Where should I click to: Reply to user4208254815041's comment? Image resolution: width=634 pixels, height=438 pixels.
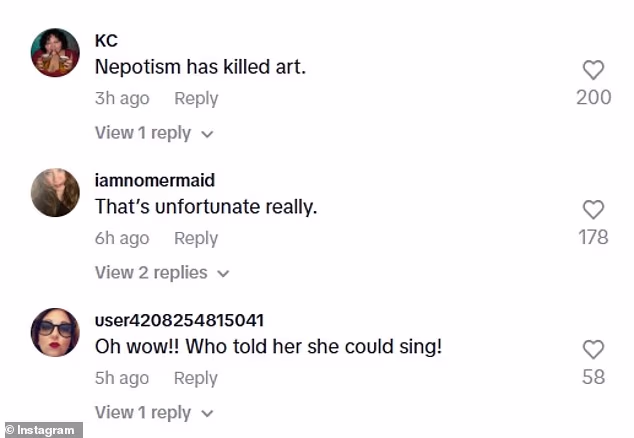pos(196,378)
